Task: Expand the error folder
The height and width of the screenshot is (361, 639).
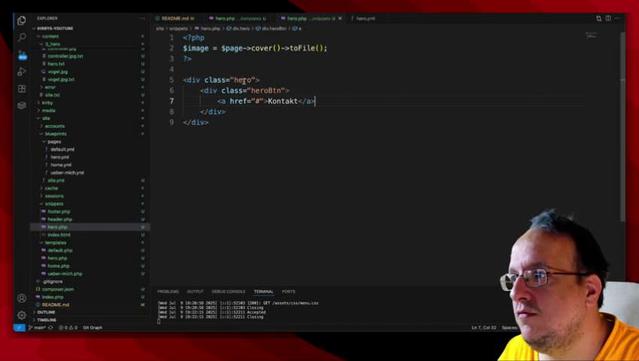Action: coord(50,87)
